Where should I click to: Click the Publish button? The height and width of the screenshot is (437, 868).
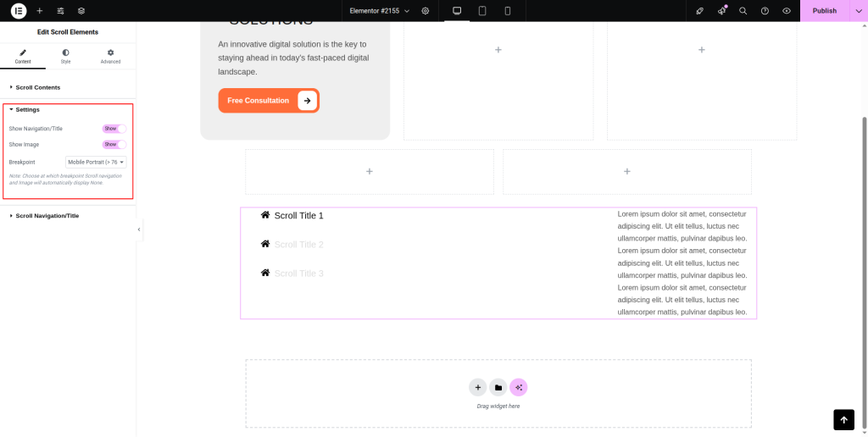pos(825,10)
